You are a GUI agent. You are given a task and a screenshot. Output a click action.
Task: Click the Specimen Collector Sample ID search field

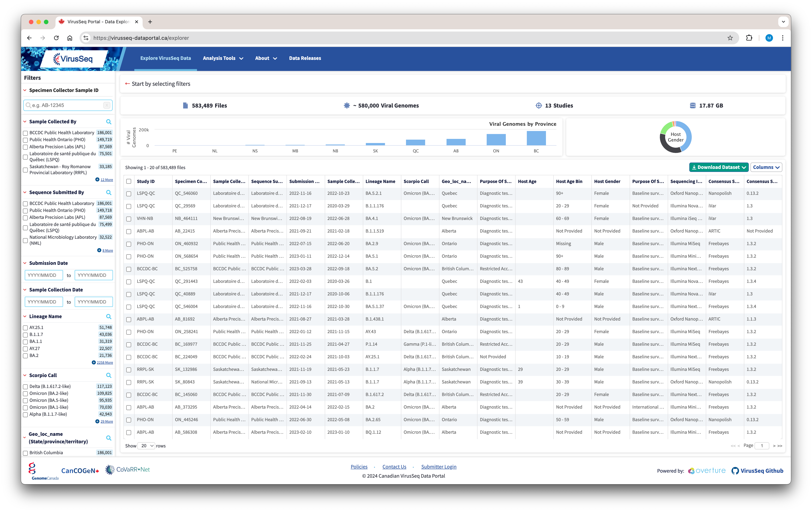(x=68, y=105)
